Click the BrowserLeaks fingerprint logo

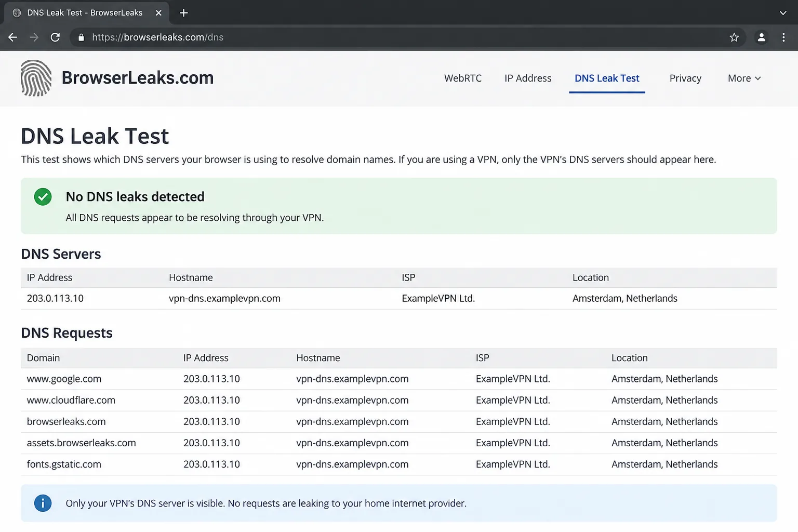36,78
